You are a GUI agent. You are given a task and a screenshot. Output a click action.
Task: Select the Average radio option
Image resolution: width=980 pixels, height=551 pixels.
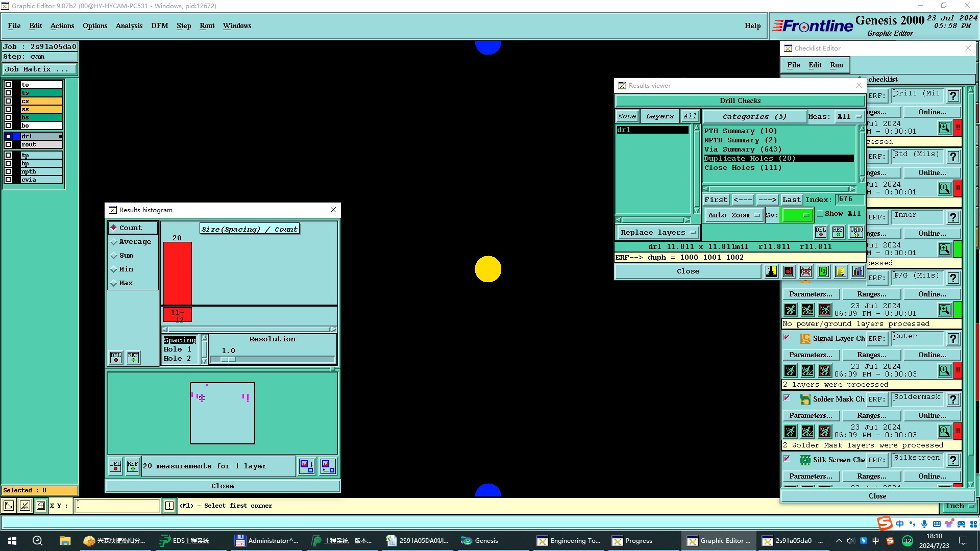114,242
